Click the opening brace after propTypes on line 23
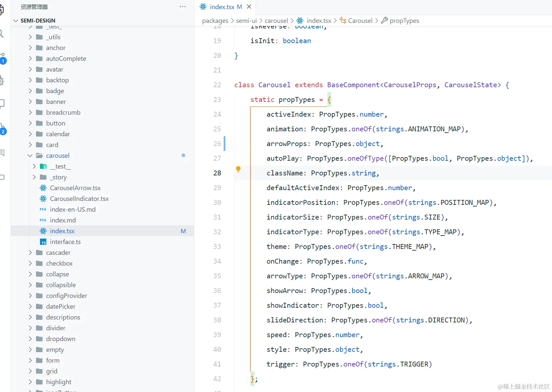 (x=329, y=100)
